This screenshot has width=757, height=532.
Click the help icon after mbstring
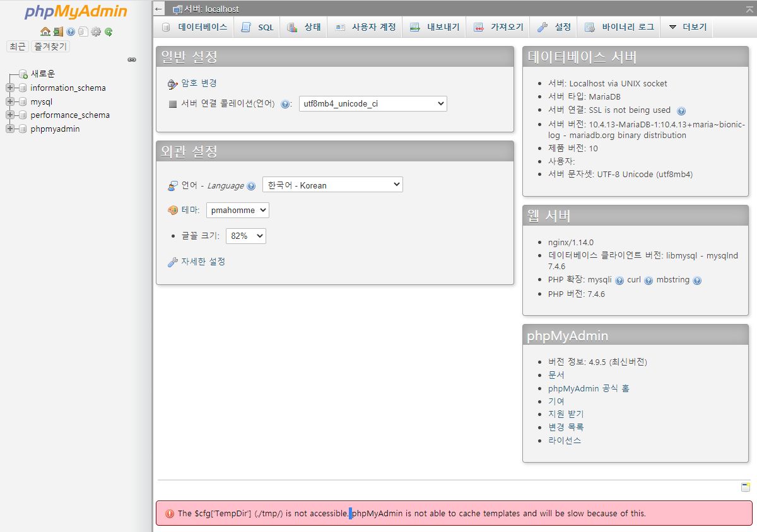(697, 280)
